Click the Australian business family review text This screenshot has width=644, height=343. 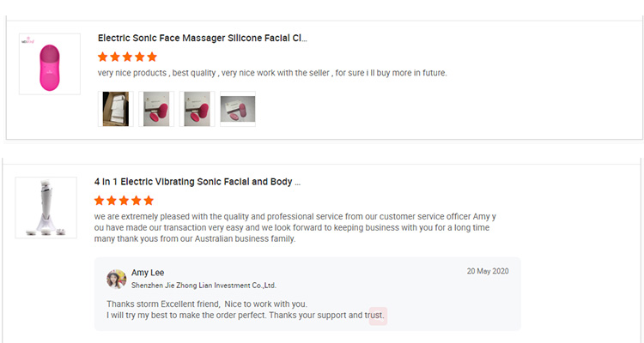tap(195, 239)
